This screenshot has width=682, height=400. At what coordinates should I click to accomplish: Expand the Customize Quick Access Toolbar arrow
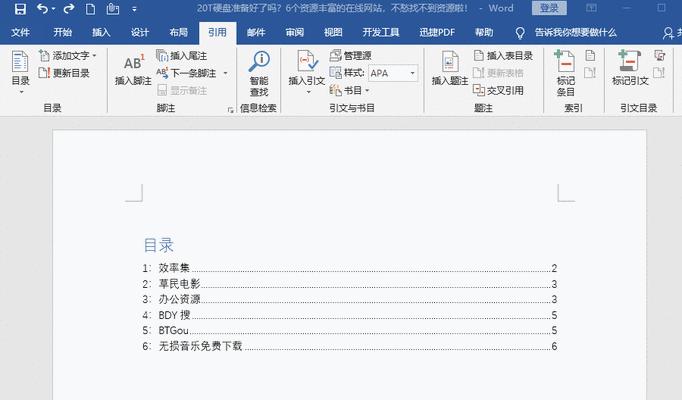tap(134, 9)
